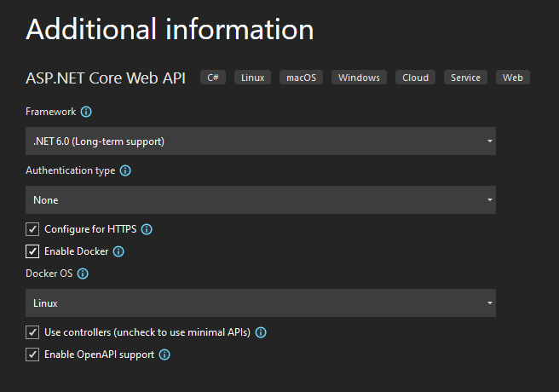Viewport: 559px width, 392px height.
Task: Disable the Enable OpenAPI support checkbox
Action: [32, 355]
